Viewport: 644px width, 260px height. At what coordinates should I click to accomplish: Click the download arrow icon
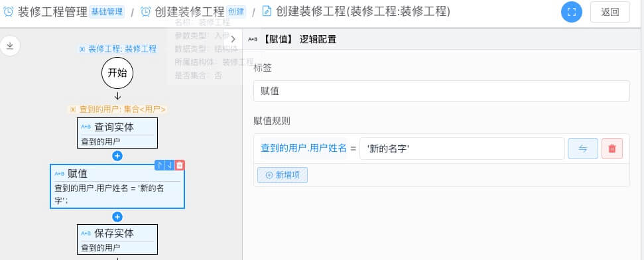point(10,46)
